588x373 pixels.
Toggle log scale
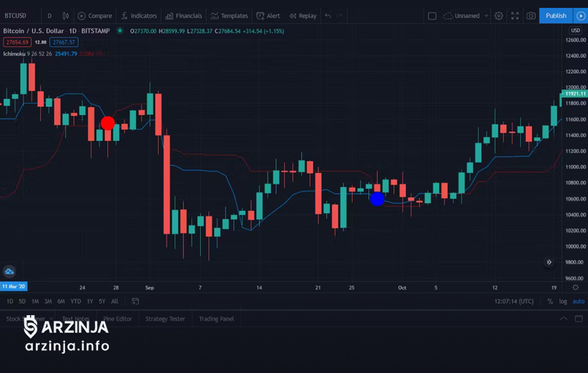(563, 301)
